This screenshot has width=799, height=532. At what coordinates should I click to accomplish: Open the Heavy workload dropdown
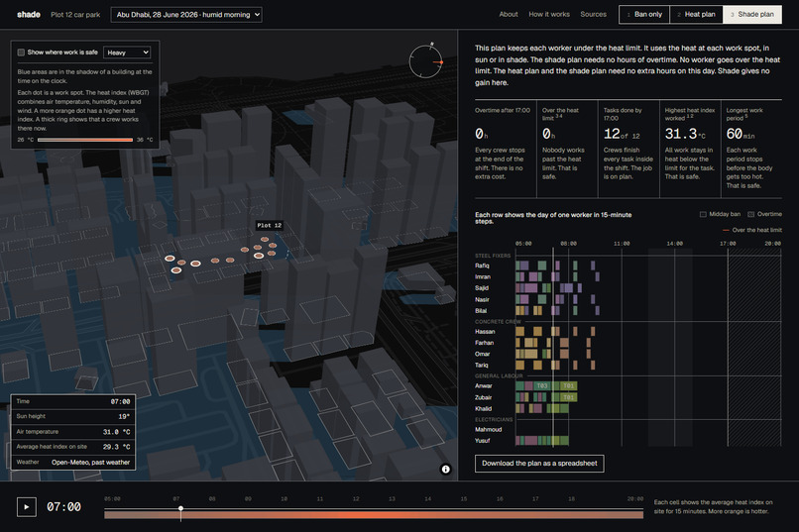coord(127,53)
